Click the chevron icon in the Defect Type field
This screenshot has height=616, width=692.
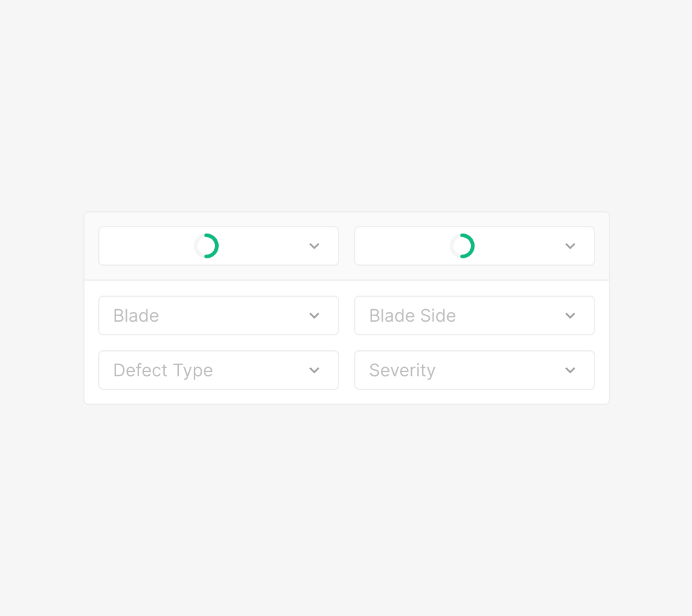click(314, 370)
